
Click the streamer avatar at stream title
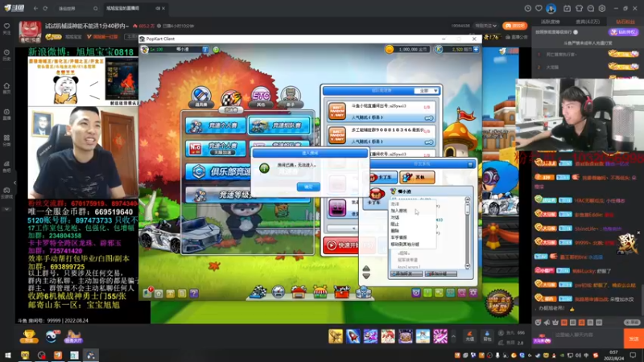pos(30,32)
